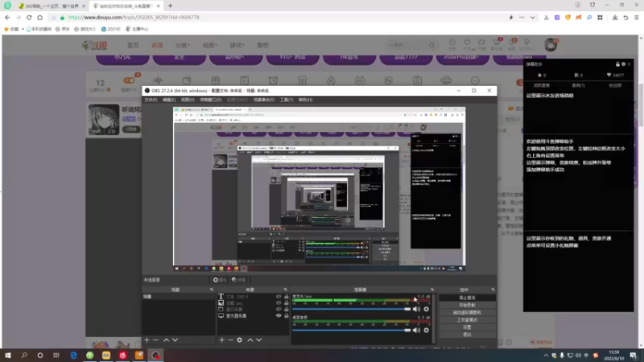
Task: Move scene up in the Scenes dock
Action: (167, 339)
